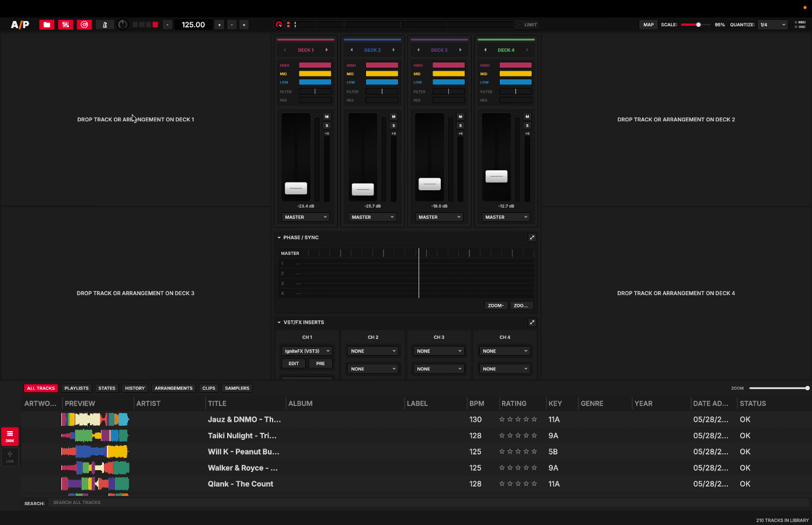Solo Deck 2 with S button

tap(393, 125)
